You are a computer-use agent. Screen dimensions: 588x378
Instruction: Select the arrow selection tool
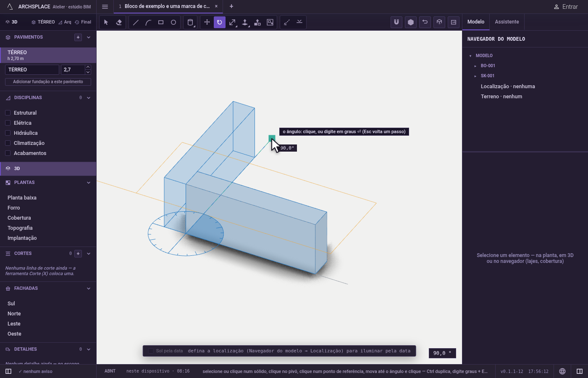tap(106, 22)
